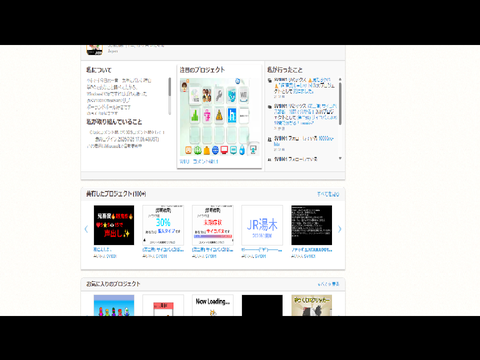The width and height of the screenshot is (480, 360).
Task: Click title link under the black text-filled thumbnail
Action: (x=312, y=249)
